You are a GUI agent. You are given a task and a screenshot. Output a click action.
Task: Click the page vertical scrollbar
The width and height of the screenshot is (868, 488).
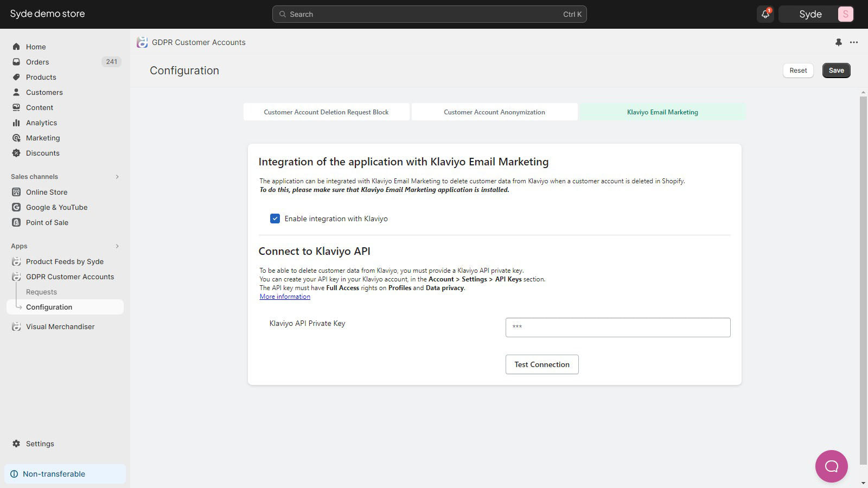[863, 281]
